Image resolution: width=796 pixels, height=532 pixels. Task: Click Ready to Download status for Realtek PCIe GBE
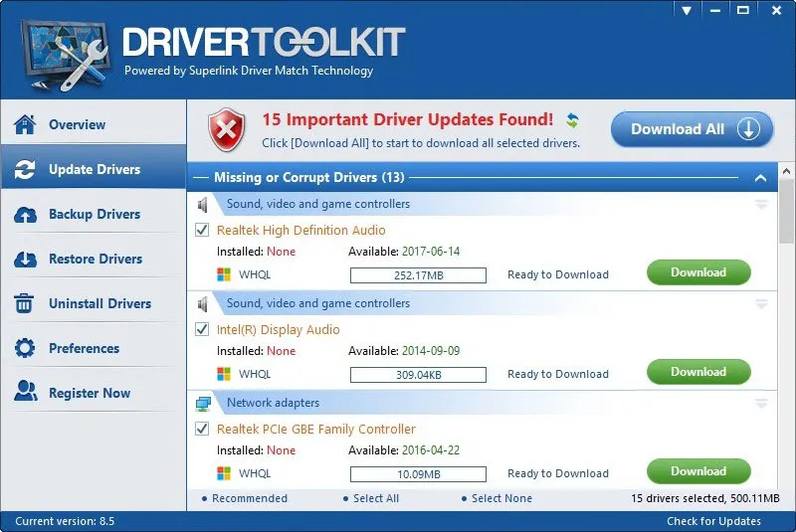(558, 473)
